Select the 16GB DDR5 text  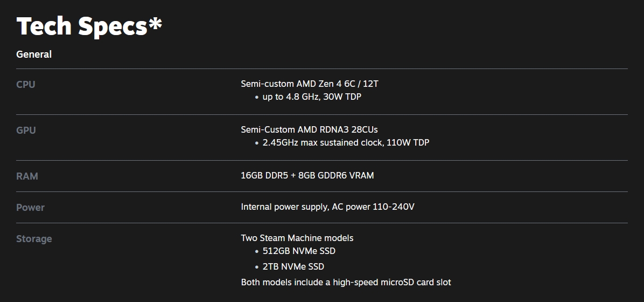[264, 175]
